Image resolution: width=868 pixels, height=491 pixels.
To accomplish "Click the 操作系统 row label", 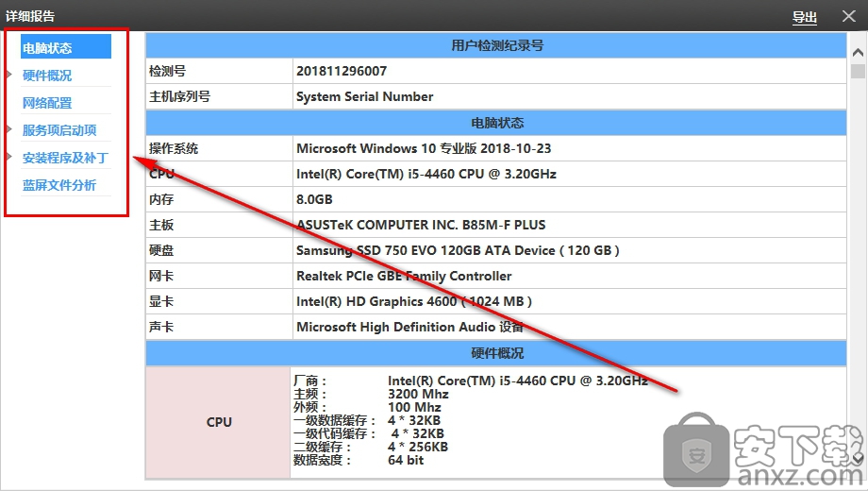I will [x=174, y=148].
